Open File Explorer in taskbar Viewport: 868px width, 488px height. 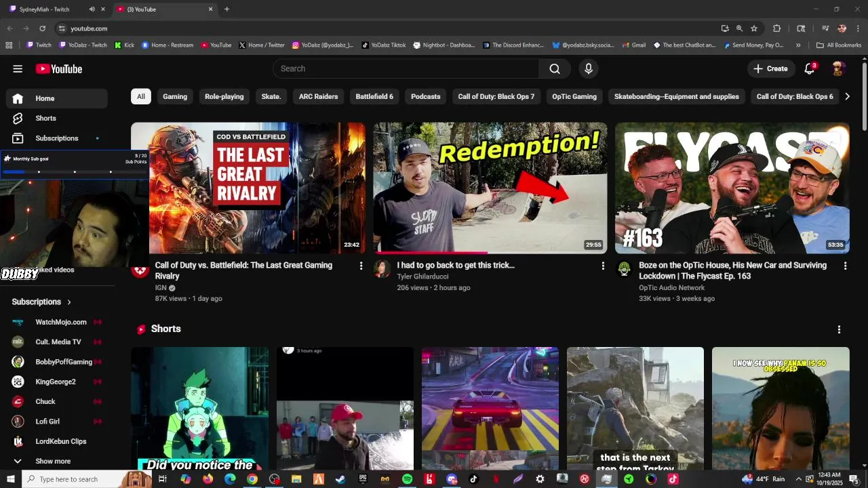[296, 479]
